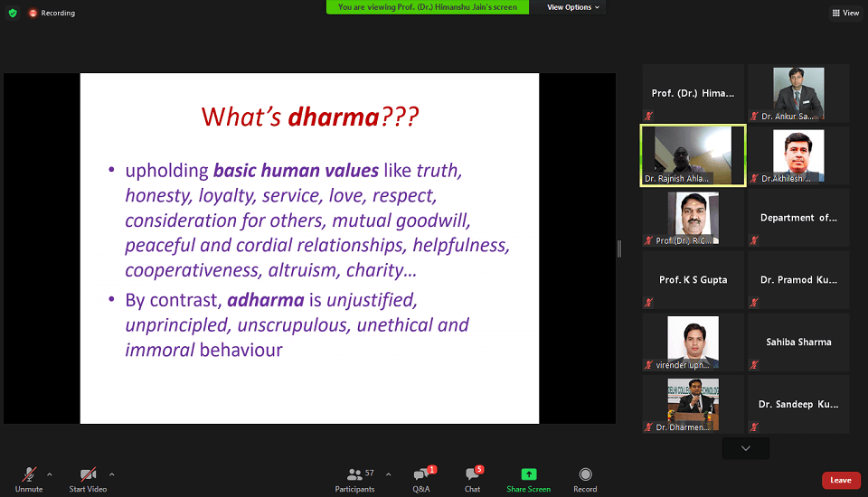Open the Q&A panel
868x497 pixels.
(x=421, y=474)
